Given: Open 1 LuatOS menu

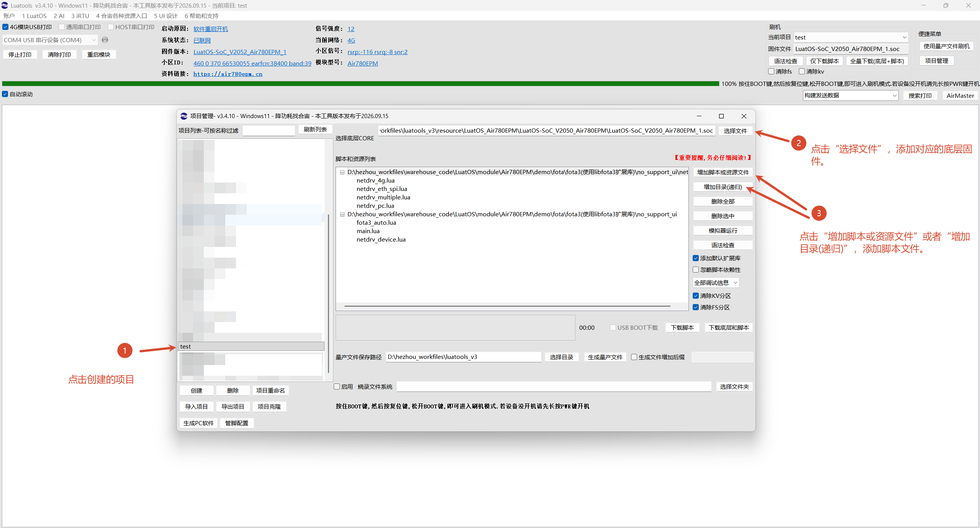Looking at the screenshot, I should (34, 16).
